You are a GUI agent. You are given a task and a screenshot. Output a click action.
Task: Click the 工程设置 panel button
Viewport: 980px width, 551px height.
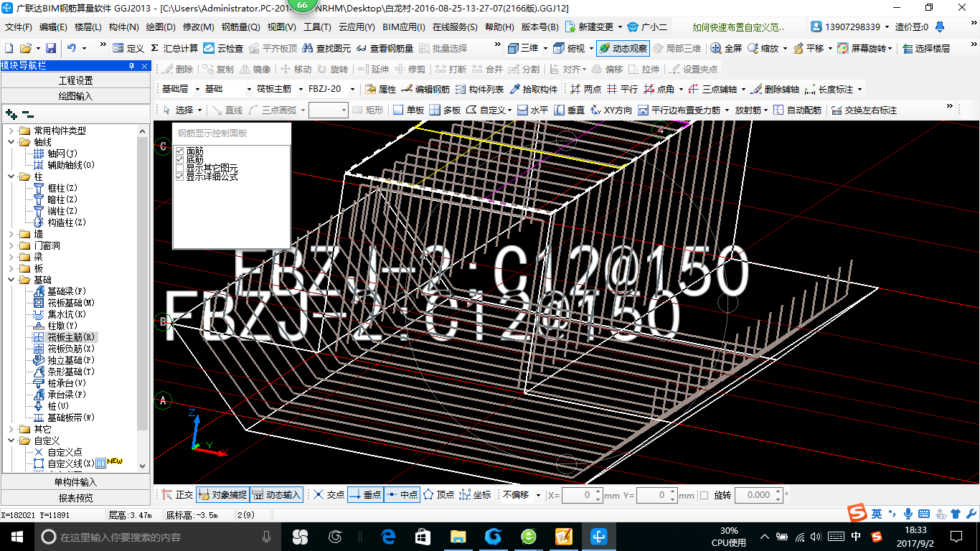pyautogui.click(x=75, y=80)
